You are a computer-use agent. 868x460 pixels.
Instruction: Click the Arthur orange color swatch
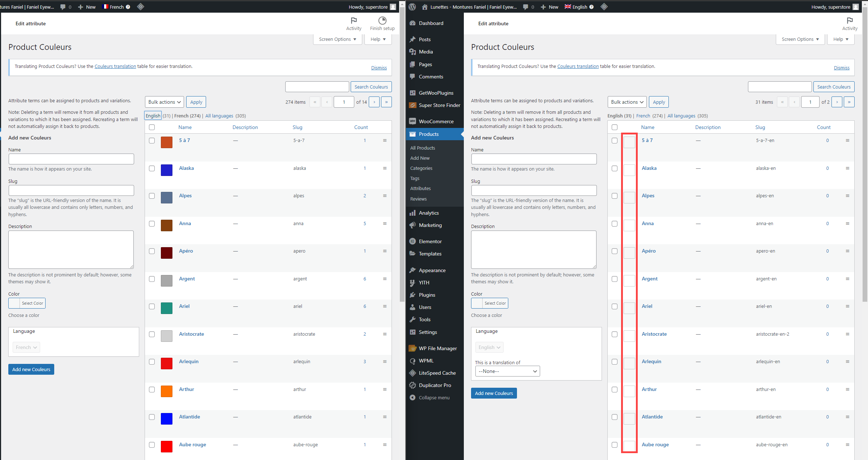point(166,391)
